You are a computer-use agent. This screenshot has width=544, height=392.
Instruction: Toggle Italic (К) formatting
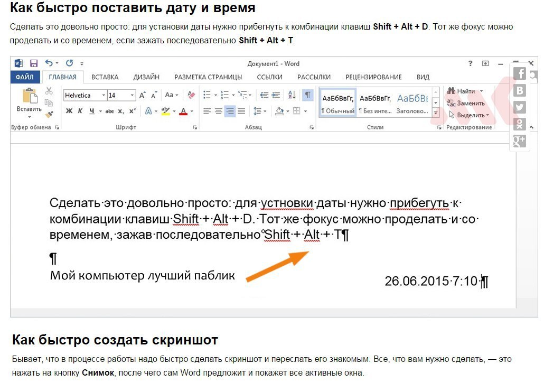tap(80, 111)
